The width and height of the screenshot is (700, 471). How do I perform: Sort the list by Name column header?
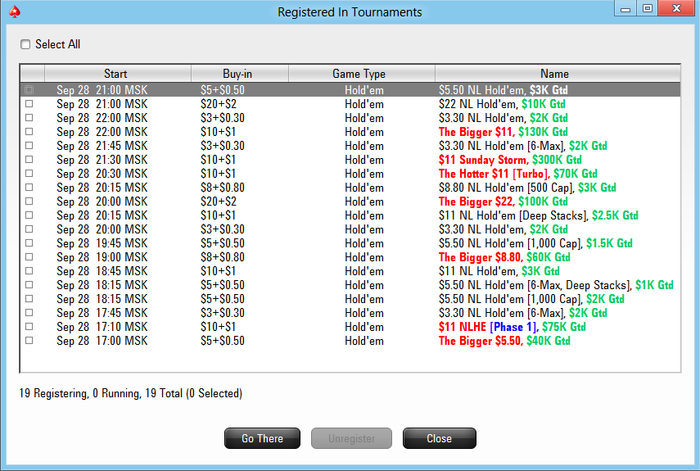tap(558, 74)
